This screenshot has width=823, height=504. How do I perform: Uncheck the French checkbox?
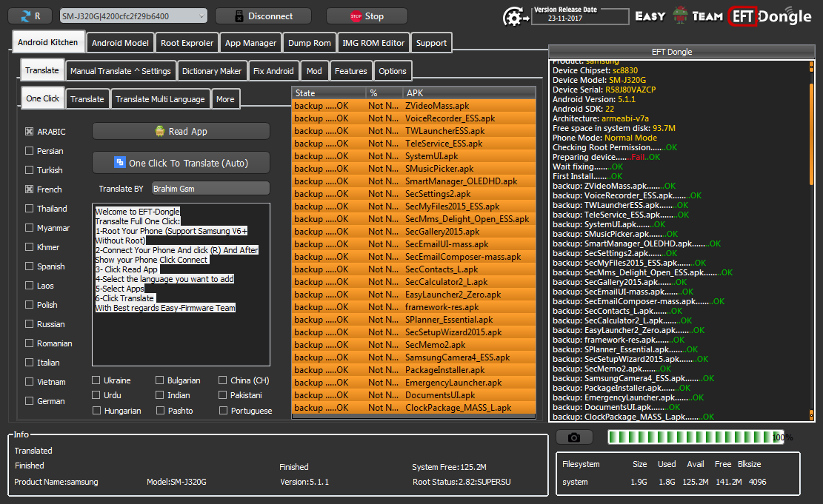[30, 189]
